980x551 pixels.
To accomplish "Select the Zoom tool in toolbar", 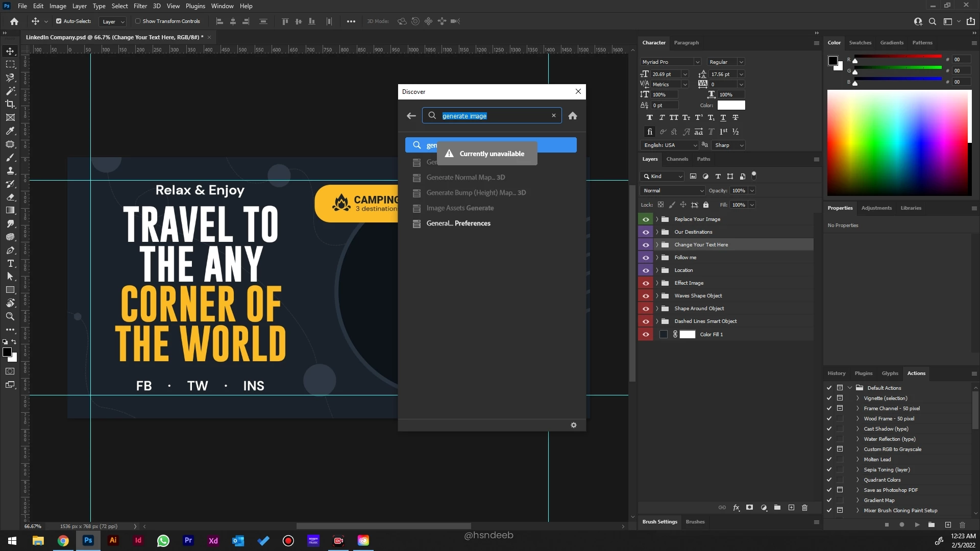I will [10, 317].
